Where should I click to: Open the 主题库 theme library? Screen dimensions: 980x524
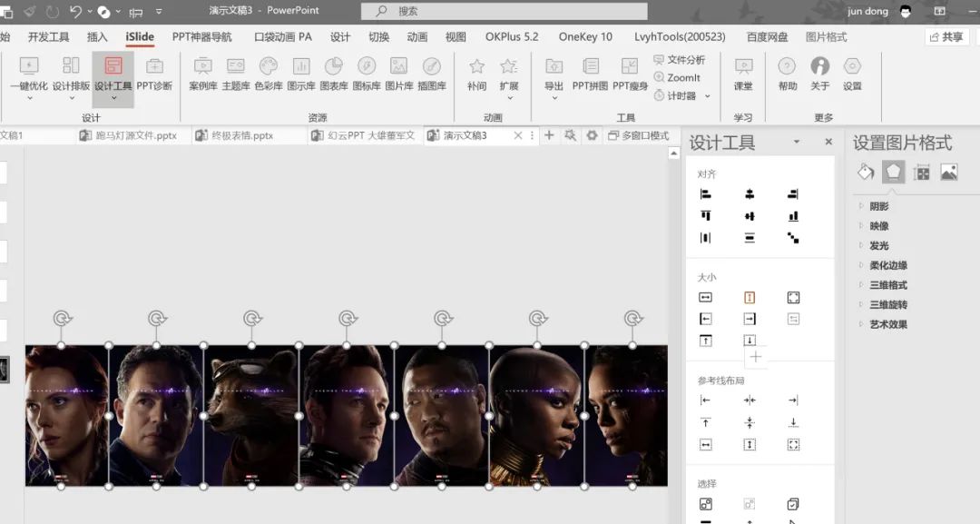(236, 75)
